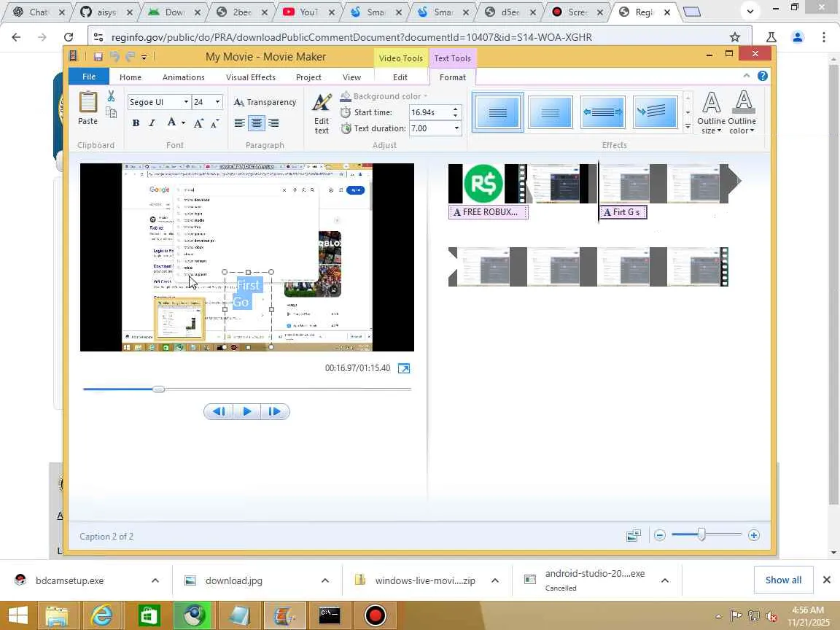Click the font color A icon

pyautogui.click(x=171, y=122)
